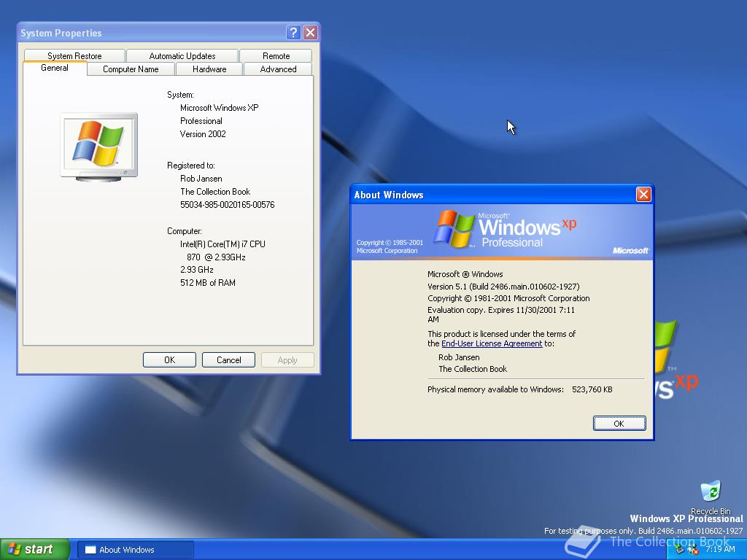The width and height of the screenshot is (747, 560).
Task: Switch to the System Restore tab
Action: point(74,55)
